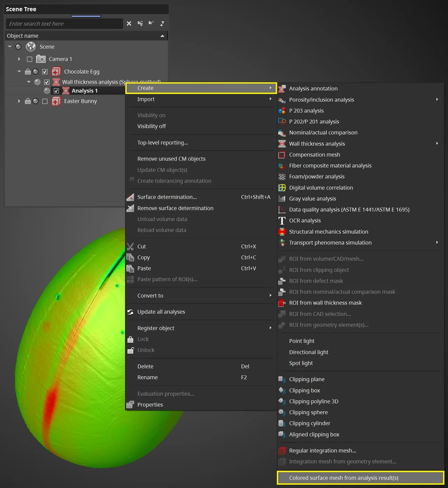
Task: Click the P 202/P 201 analysis icon
Action: click(x=282, y=122)
